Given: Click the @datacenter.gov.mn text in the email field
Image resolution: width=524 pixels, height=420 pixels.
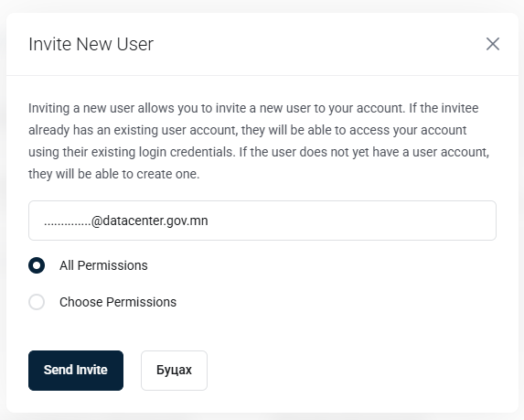Looking at the screenshot, I should tap(150, 221).
